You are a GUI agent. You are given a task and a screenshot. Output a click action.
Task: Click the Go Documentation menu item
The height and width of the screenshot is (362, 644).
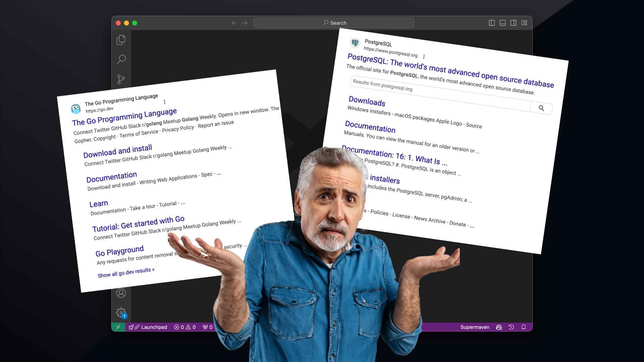tap(111, 176)
